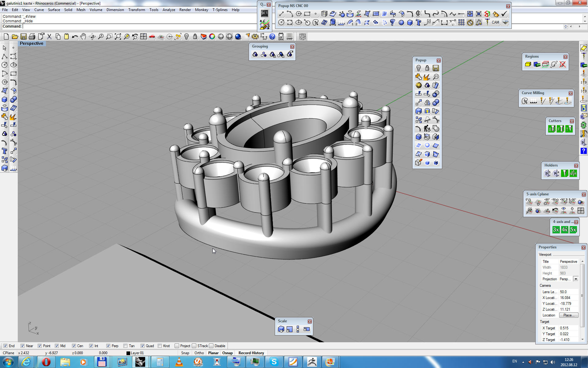
Task: Toggle Snap in the status bar
Action: pyautogui.click(x=185, y=353)
